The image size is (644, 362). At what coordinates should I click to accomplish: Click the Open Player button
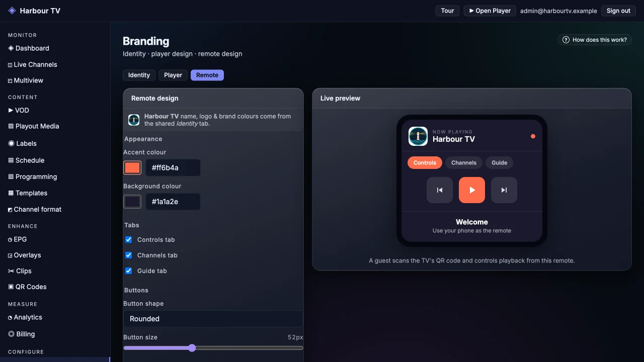coord(490,11)
